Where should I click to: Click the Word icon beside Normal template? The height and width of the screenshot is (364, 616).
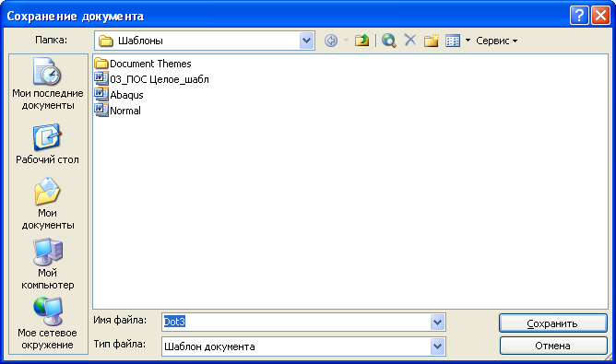[x=101, y=111]
